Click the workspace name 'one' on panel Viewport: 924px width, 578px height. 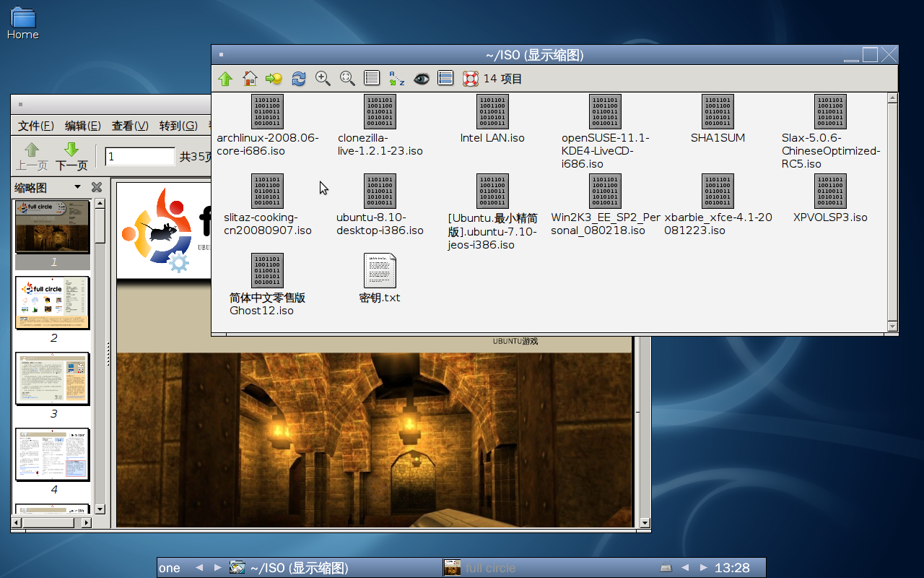[170, 568]
